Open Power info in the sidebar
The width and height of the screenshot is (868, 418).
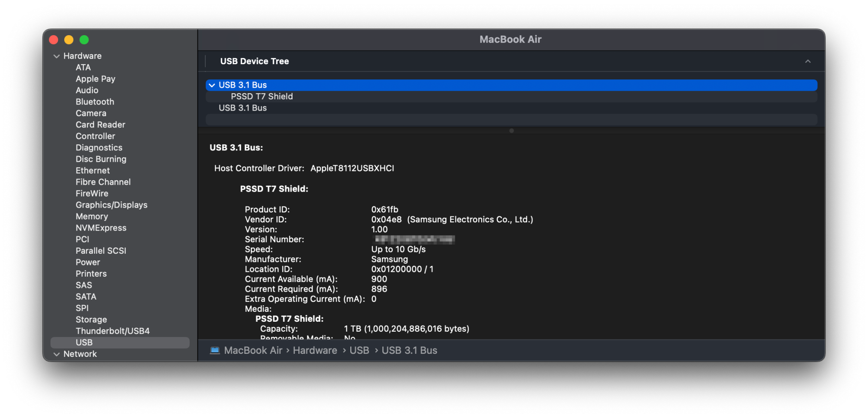[x=88, y=262]
